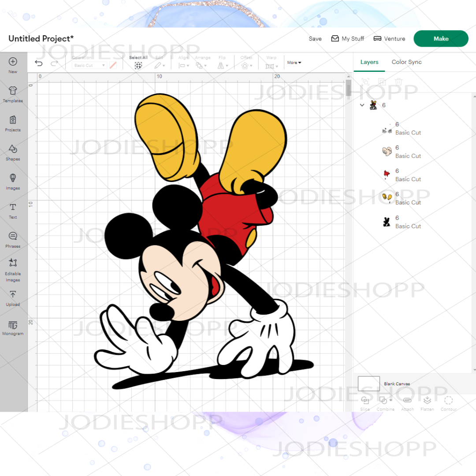Select the top detail layer thumbnail

(387, 129)
